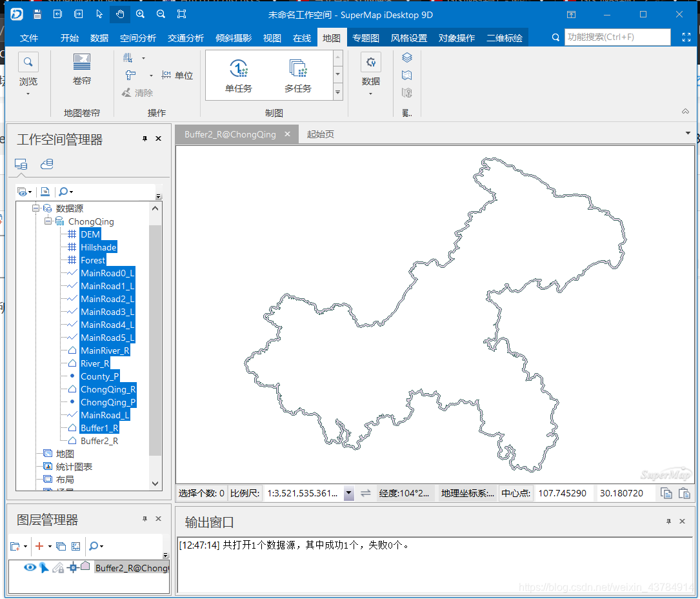Switch to the 风格设置 ribbon tab

click(x=409, y=38)
